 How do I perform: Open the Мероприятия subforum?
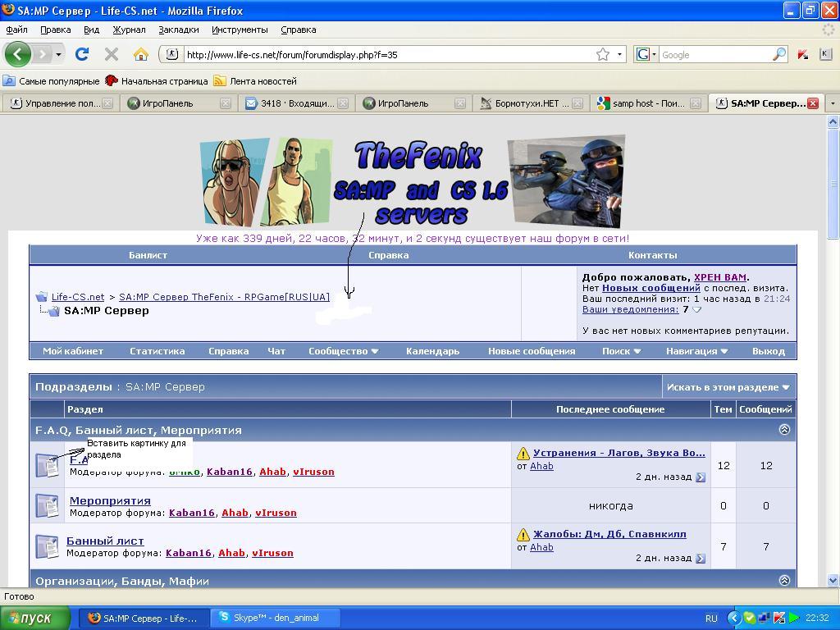110,500
